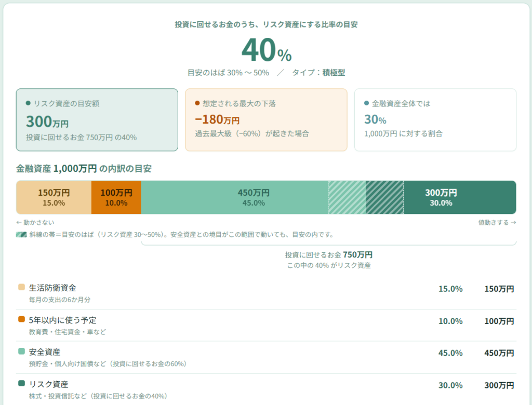Click the green dot beside リスク資産の目安額

(28, 103)
